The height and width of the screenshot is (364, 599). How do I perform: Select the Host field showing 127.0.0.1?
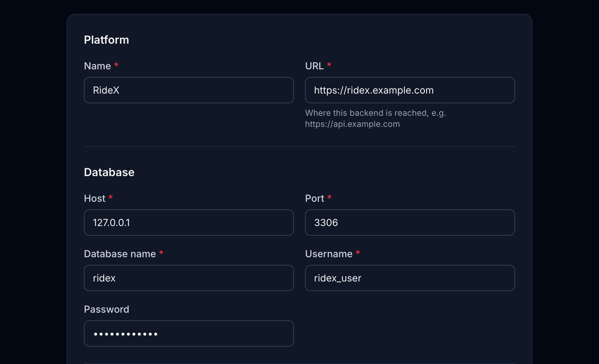pos(189,223)
